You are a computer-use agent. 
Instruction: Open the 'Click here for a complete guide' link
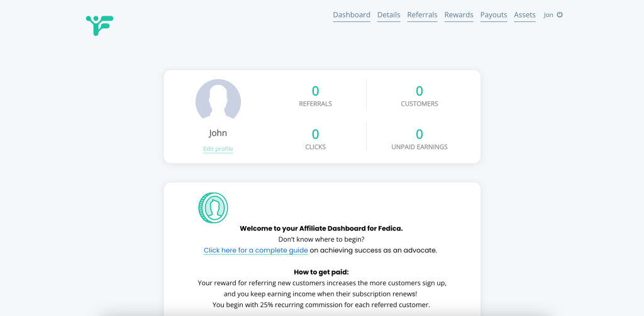click(x=256, y=250)
